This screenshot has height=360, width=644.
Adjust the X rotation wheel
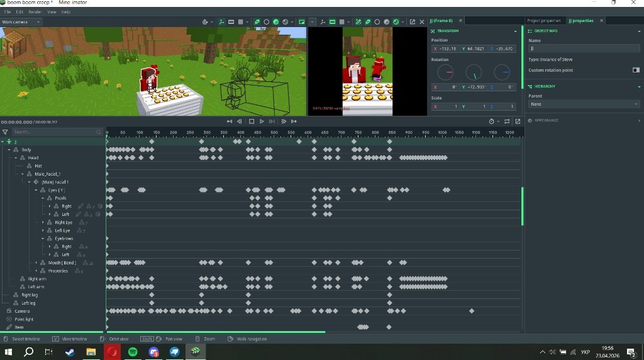[445, 72]
